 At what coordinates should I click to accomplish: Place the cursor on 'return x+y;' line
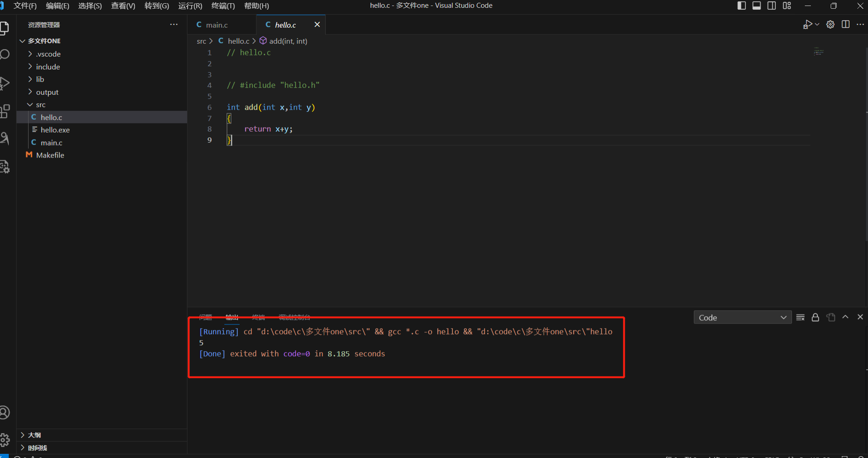point(268,129)
